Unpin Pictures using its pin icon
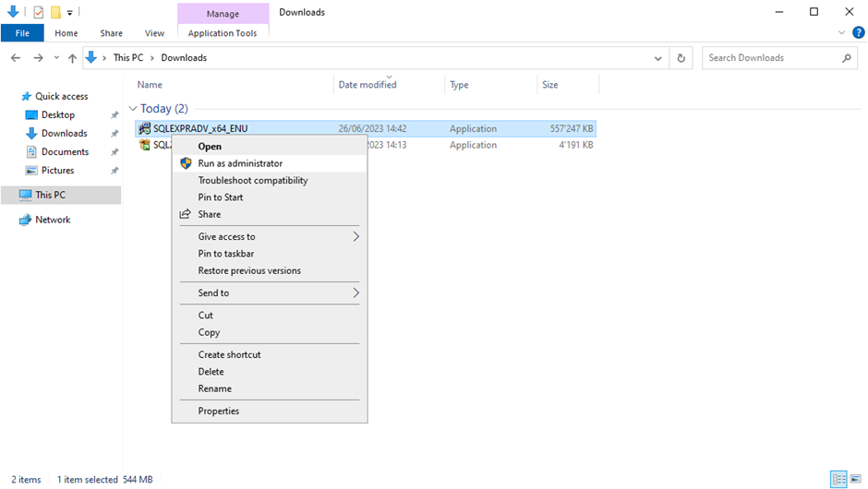868x489 pixels. [x=115, y=171]
